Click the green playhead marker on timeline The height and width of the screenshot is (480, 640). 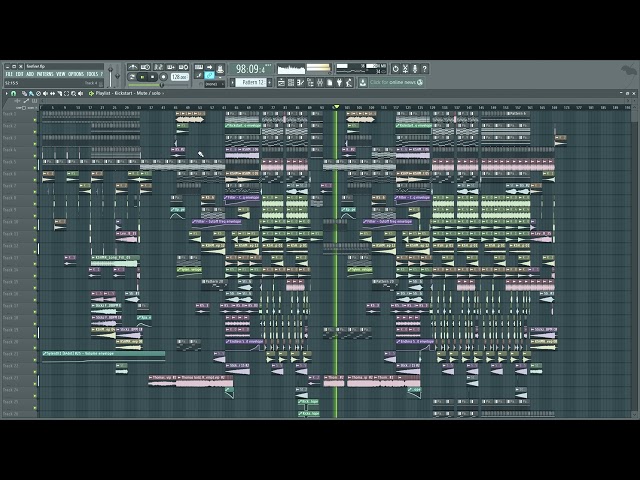click(336, 107)
